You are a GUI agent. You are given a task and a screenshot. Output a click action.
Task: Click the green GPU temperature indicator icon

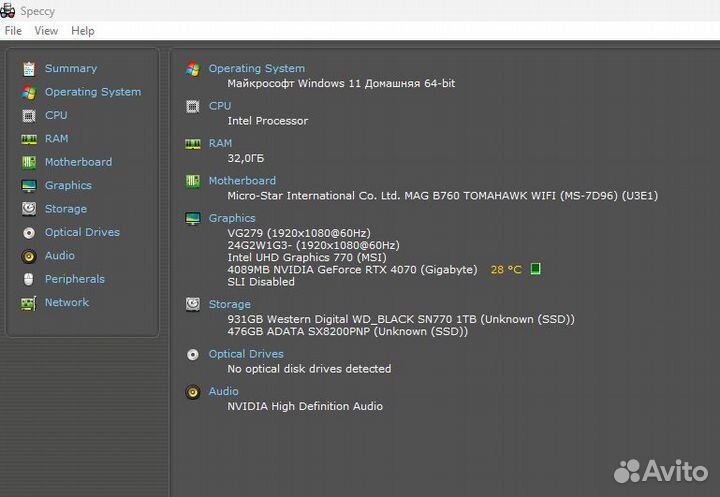click(x=535, y=269)
